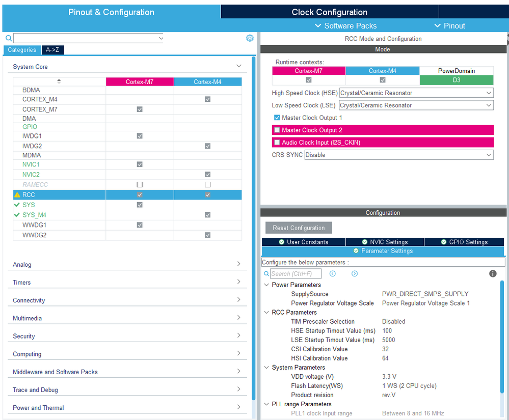The image size is (509, 420).
Task: Click the User Constants green check icon
Action: [x=281, y=242]
